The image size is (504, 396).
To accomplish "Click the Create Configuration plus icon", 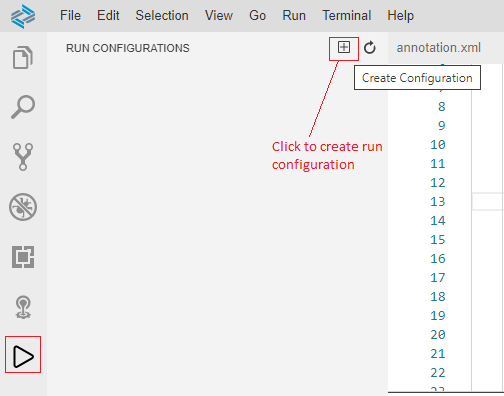I will (x=344, y=47).
